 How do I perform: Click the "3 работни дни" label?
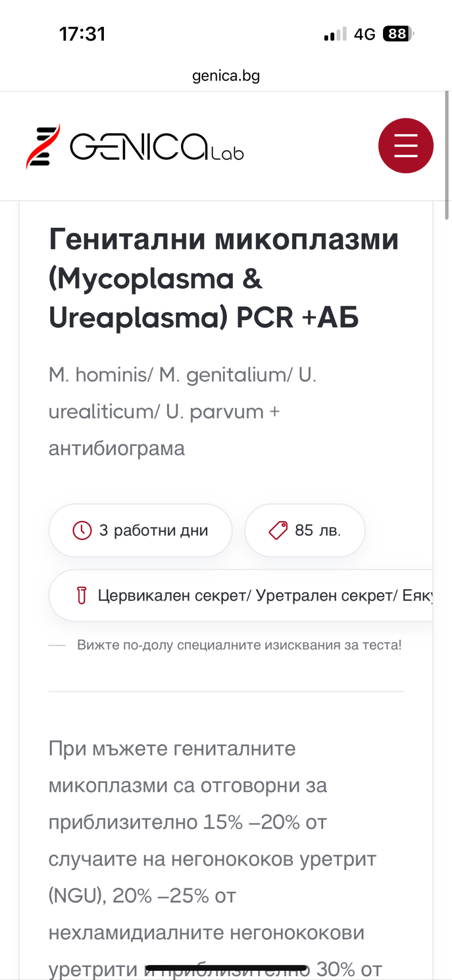point(154,530)
